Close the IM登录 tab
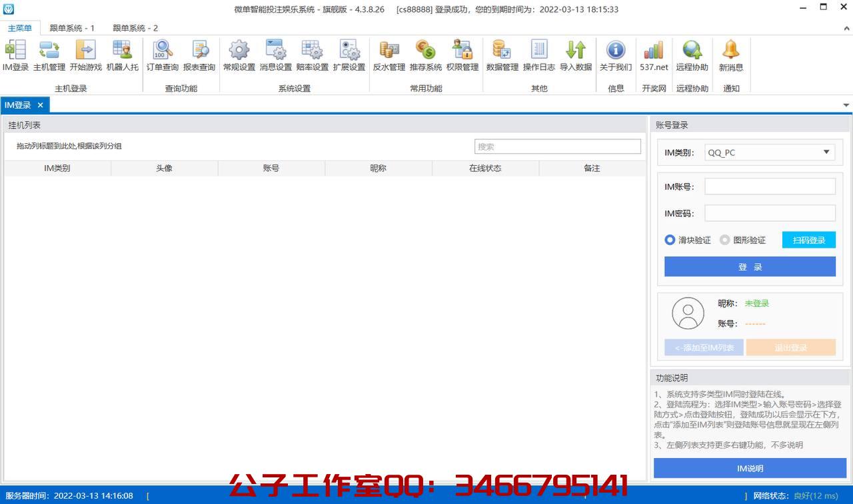The height and width of the screenshot is (504, 853). pos(41,105)
